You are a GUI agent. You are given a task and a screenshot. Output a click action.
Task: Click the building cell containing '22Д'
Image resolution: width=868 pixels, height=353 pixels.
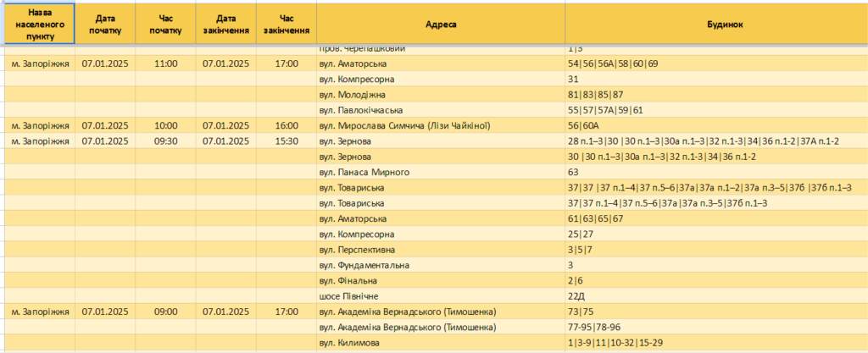coord(717,296)
